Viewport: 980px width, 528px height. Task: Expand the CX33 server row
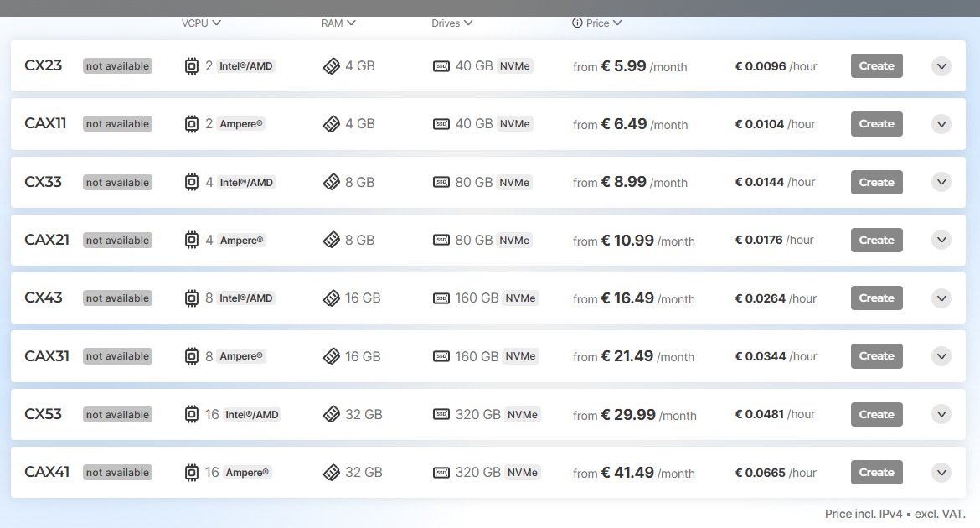[x=941, y=182]
